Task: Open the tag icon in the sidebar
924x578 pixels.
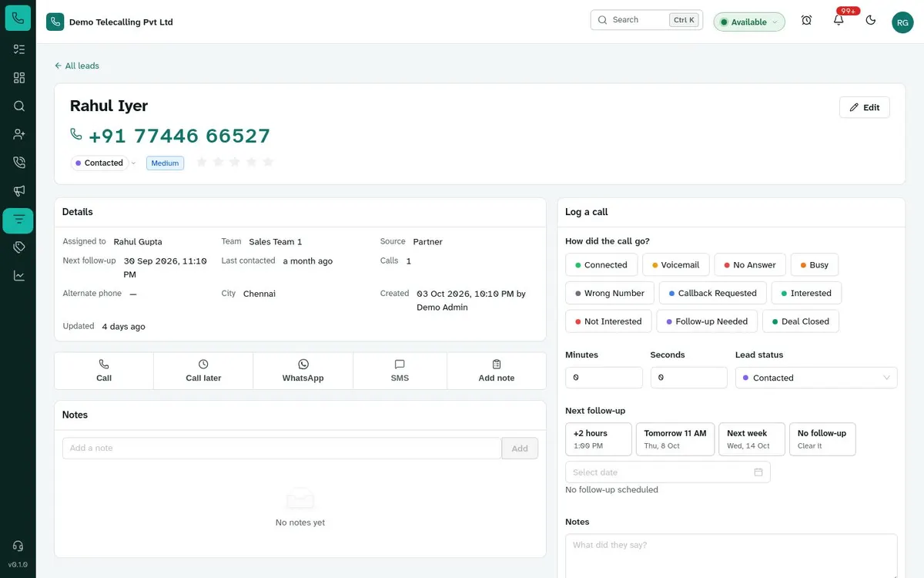Action: coord(19,247)
